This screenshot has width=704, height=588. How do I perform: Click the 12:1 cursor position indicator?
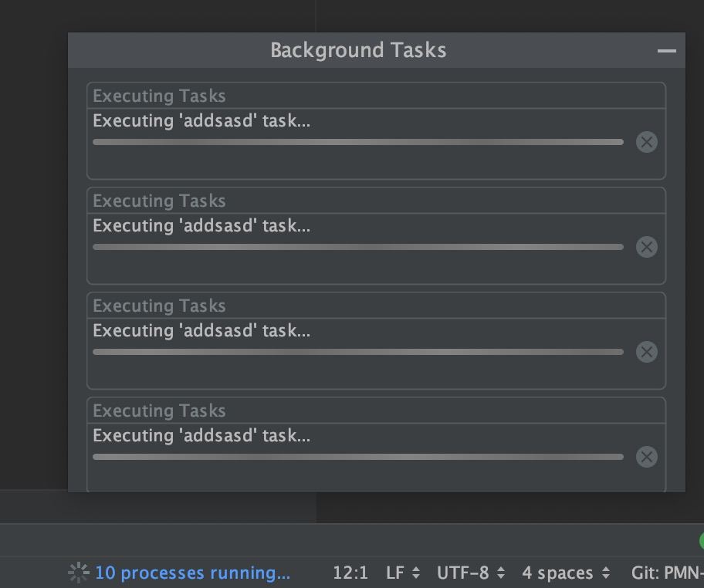[x=350, y=573]
